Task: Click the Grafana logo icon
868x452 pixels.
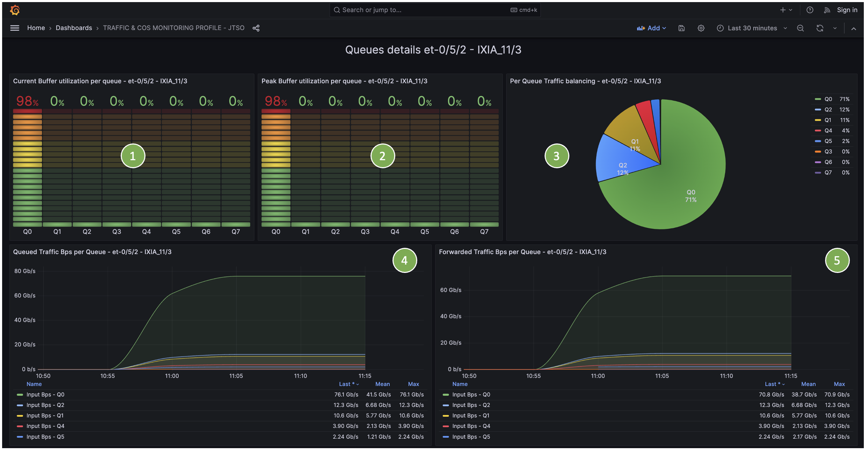Action: (x=15, y=10)
